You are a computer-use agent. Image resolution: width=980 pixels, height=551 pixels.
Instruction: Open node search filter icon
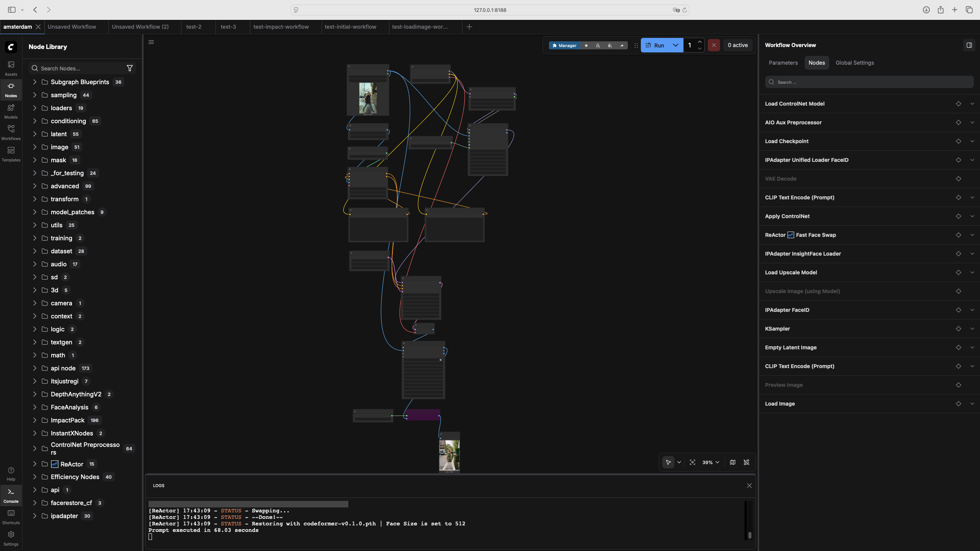pos(129,68)
